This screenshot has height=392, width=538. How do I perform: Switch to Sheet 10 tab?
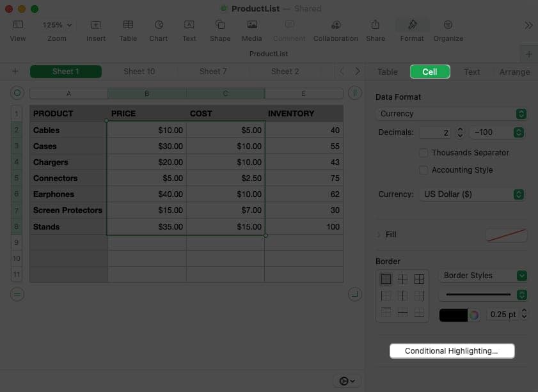point(139,72)
